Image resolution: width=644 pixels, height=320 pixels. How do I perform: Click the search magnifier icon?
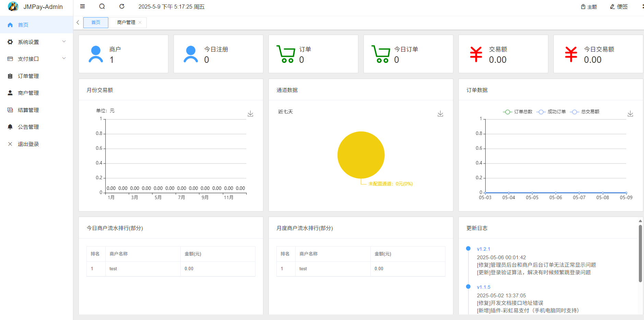[x=102, y=7]
